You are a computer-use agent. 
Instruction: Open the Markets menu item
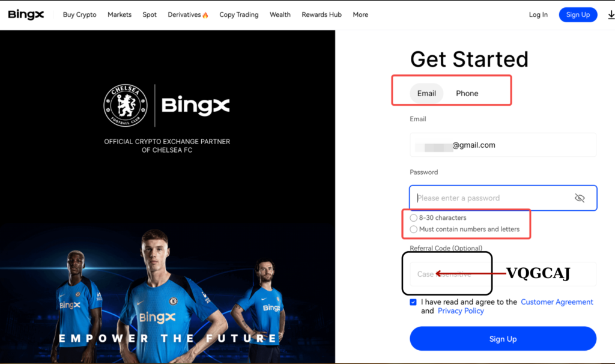click(x=120, y=14)
